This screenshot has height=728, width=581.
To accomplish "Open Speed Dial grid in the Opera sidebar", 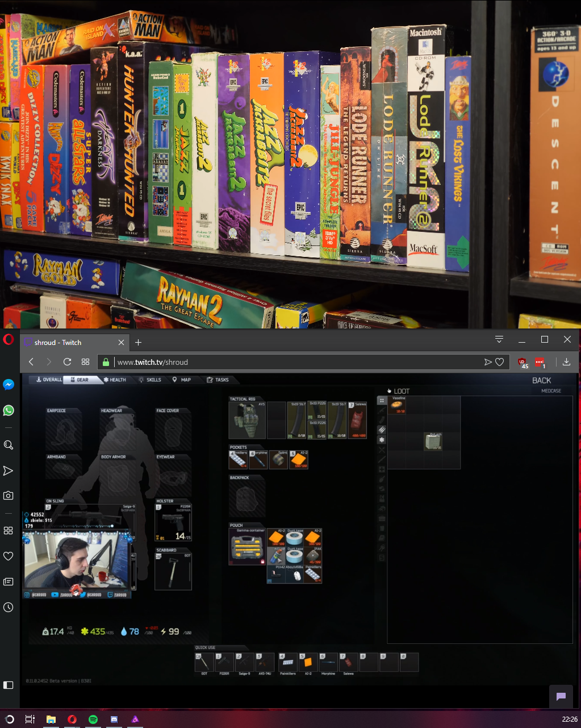I will [x=8, y=530].
